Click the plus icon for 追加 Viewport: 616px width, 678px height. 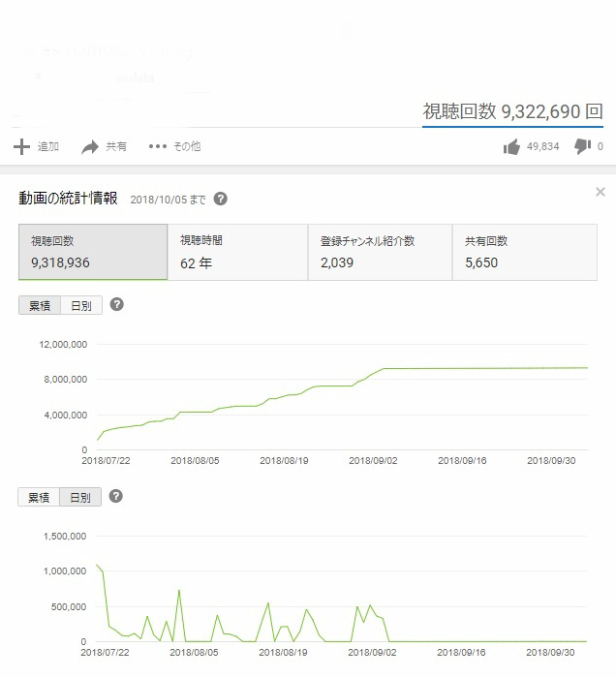(x=21, y=147)
